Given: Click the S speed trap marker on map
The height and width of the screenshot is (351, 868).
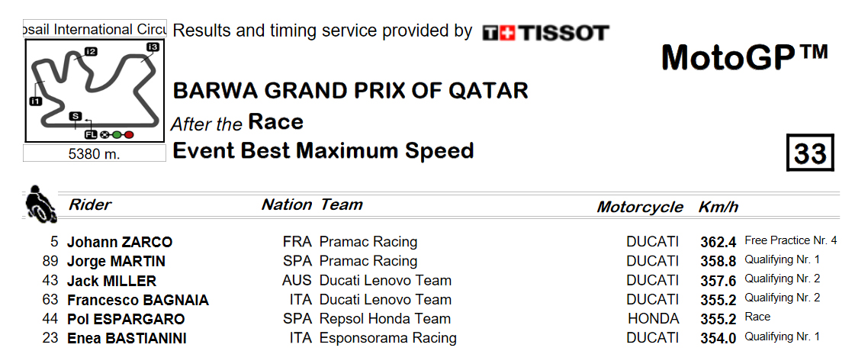Looking at the screenshot, I should pyautogui.click(x=76, y=116).
